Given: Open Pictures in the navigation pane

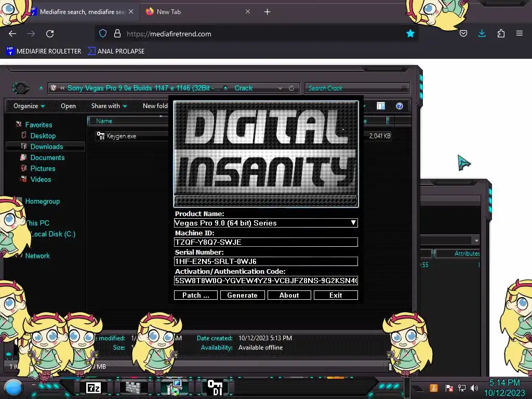Looking at the screenshot, I should point(43,168).
